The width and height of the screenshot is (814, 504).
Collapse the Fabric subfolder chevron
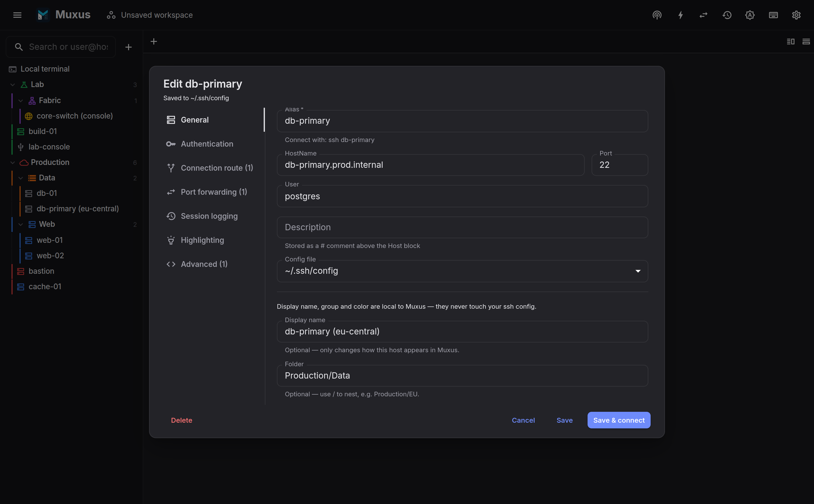click(x=21, y=100)
